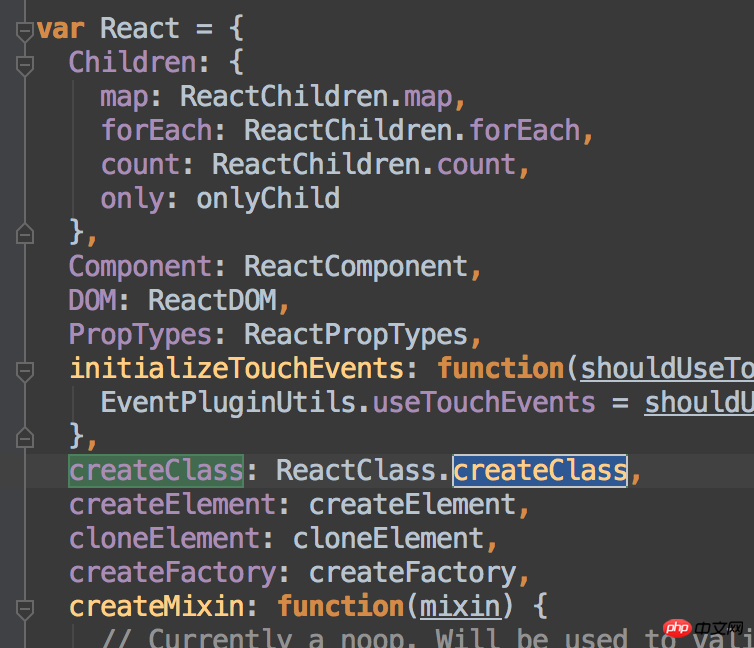754x648 pixels.
Task: Click the 'DOM' property key
Action: tap(92, 300)
